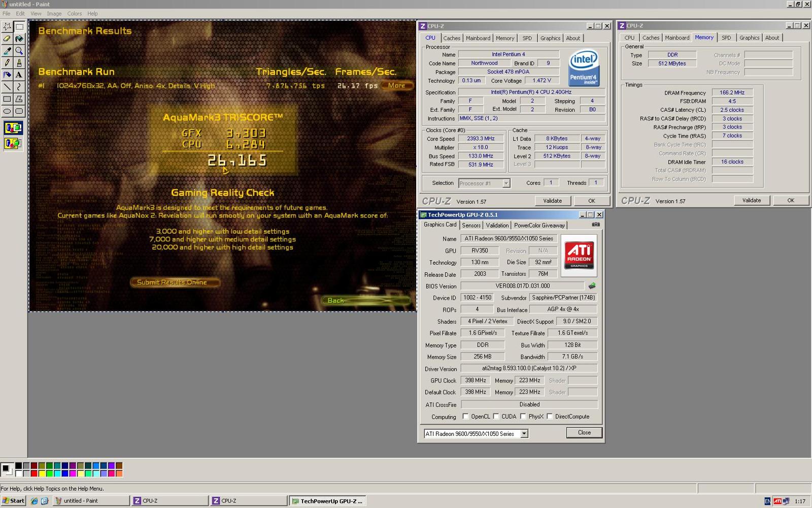This screenshot has height=508, width=812.
Task: Click the Device ID field 1002 - 4150
Action: click(x=477, y=298)
